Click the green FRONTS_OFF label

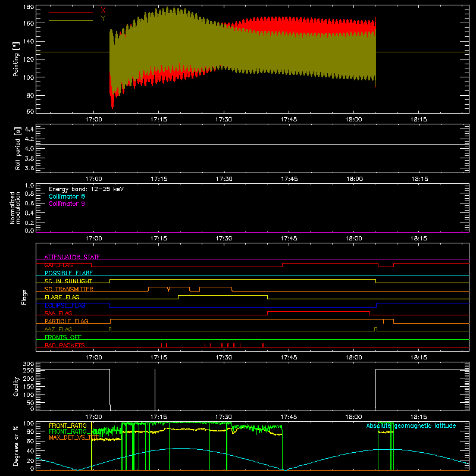(x=63, y=337)
